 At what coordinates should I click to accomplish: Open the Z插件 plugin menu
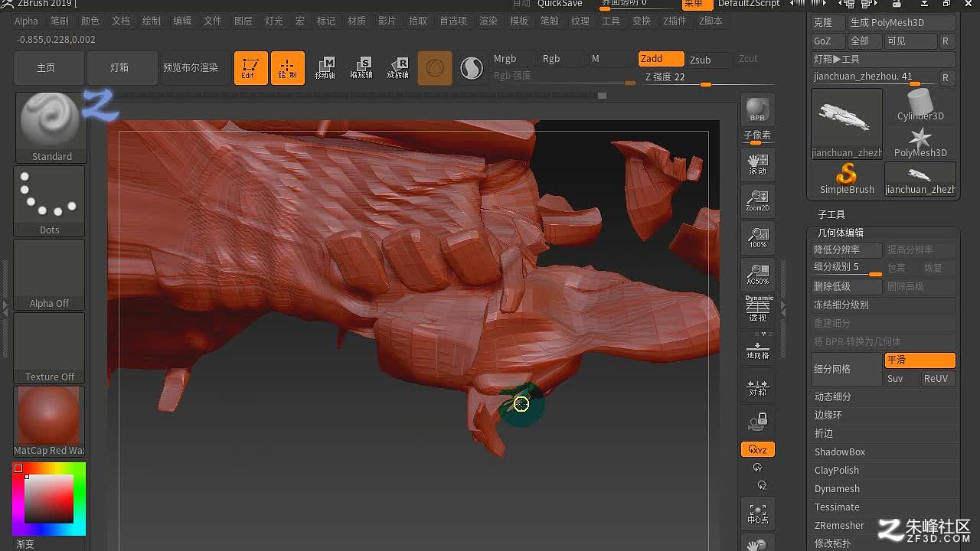675,21
